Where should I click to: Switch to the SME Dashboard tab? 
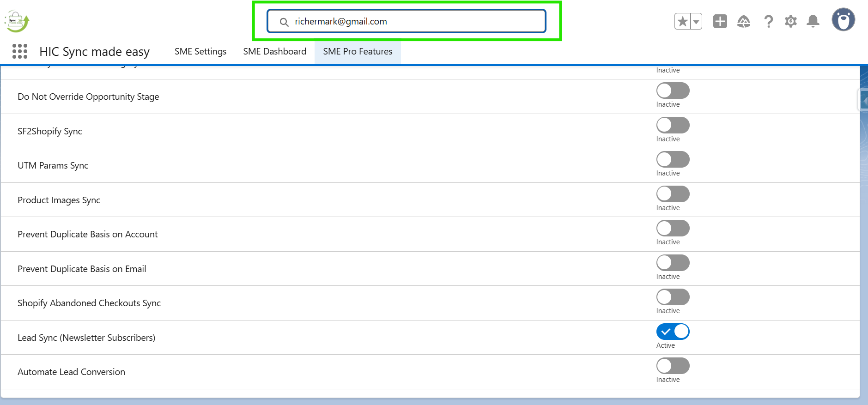pos(275,52)
